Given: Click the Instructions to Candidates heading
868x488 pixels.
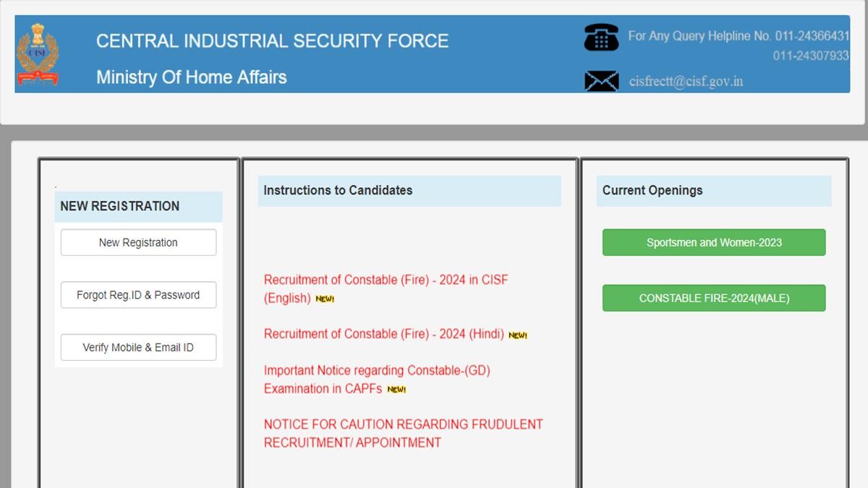Looking at the screenshot, I should tap(338, 191).
